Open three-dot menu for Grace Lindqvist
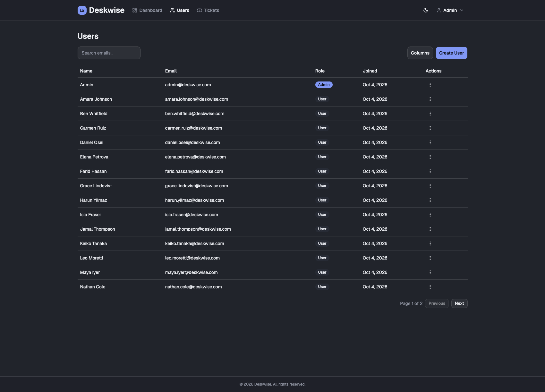This screenshot has height=392, width=545. click(x=430, y=186)
